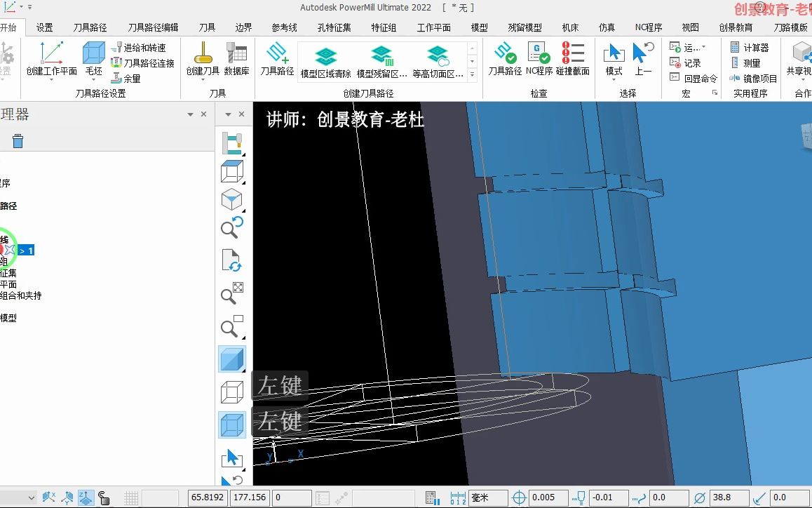
Task: Click the machine tool view icon
Action: (232, 143)
